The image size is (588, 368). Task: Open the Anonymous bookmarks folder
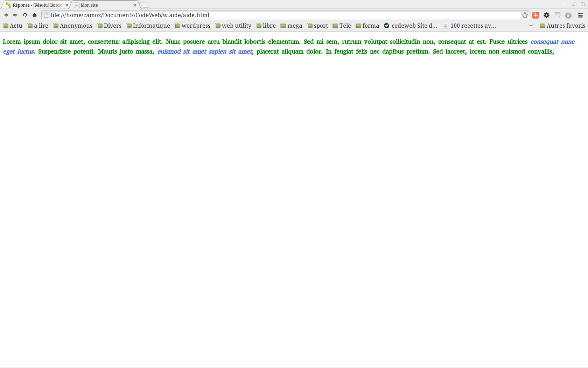pos(72,26)
